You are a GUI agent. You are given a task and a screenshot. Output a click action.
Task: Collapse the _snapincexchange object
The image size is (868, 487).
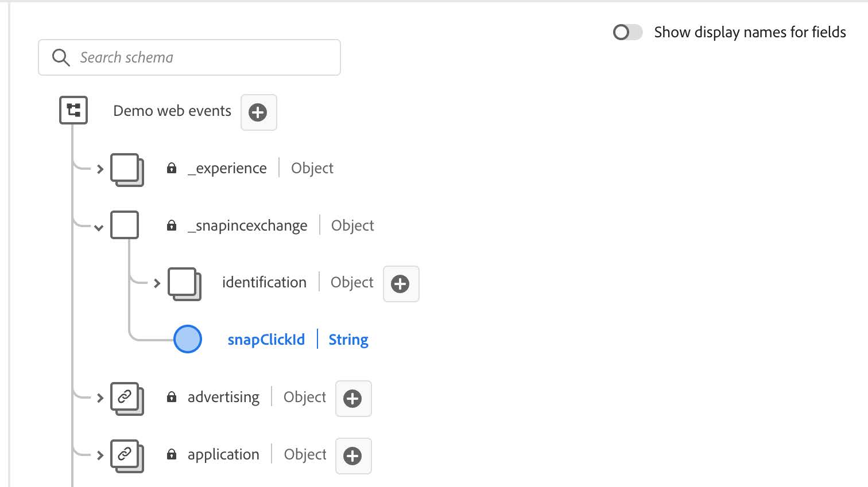click(99, 228)
